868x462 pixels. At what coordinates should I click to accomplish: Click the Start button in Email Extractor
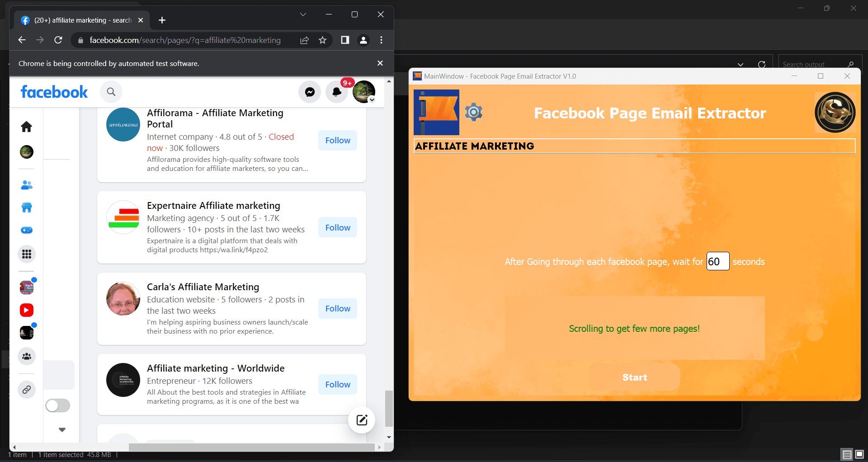pyautogui.click(x=635, y=377)
